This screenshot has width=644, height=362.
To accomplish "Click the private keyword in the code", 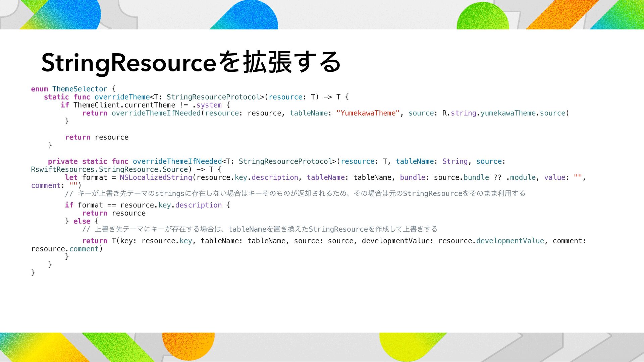I will tap(62, 161).
